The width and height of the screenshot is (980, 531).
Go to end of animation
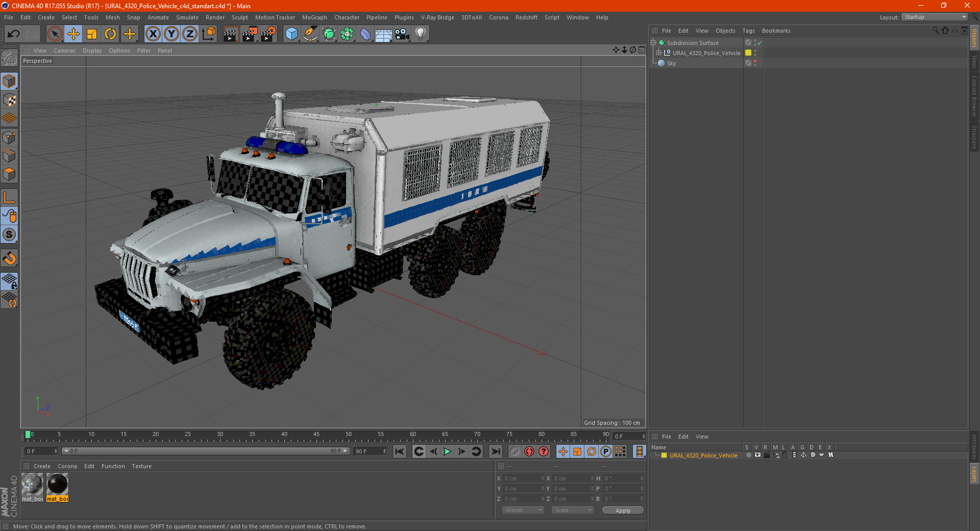coord(495,451)
